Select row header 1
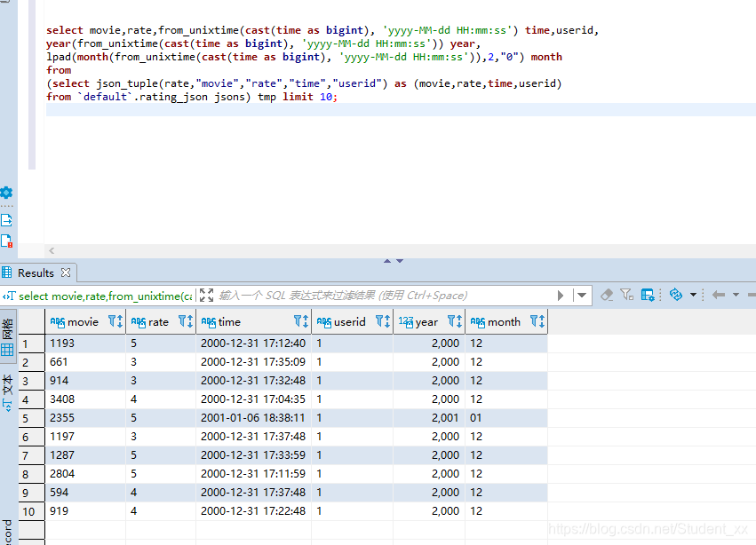 coord(32,344)
